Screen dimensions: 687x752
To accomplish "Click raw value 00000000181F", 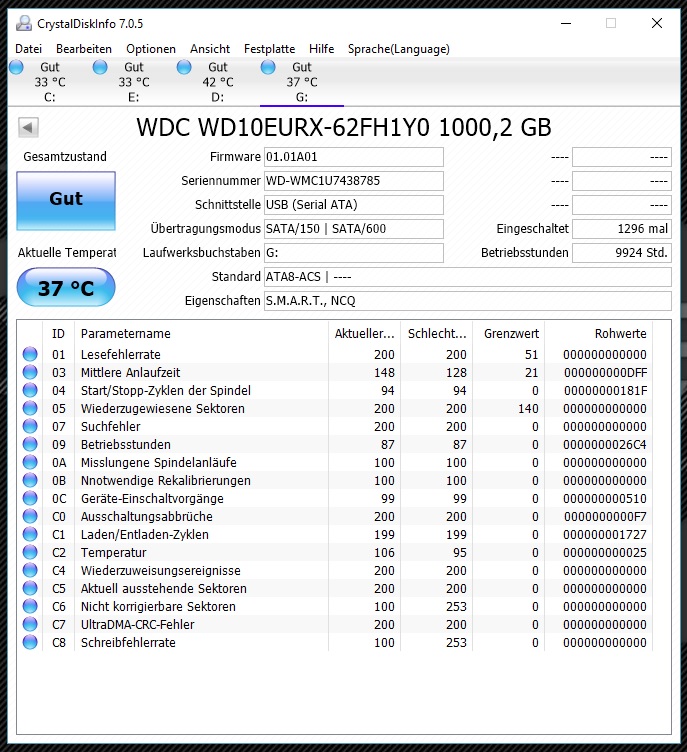I will pyautogui.click(x=605, y=390).
